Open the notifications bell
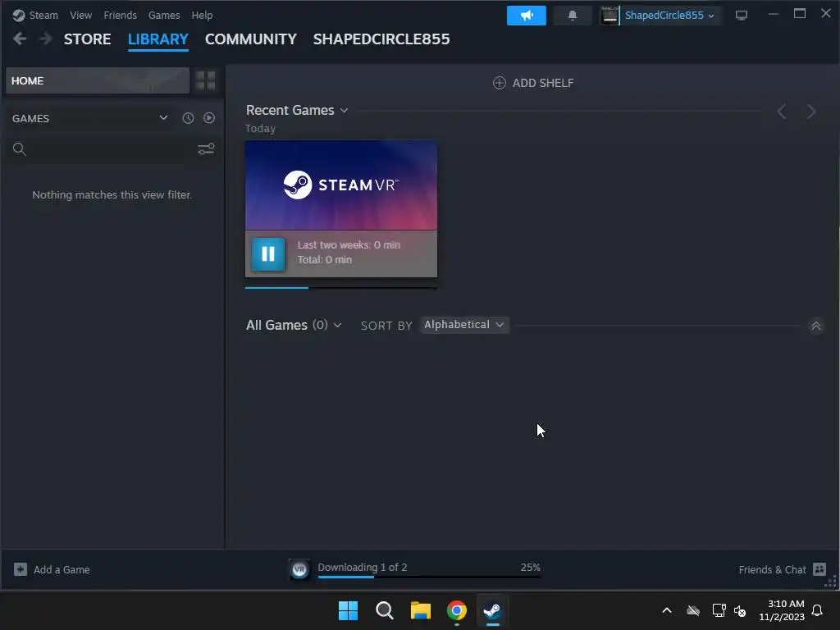 click(572, 16)
